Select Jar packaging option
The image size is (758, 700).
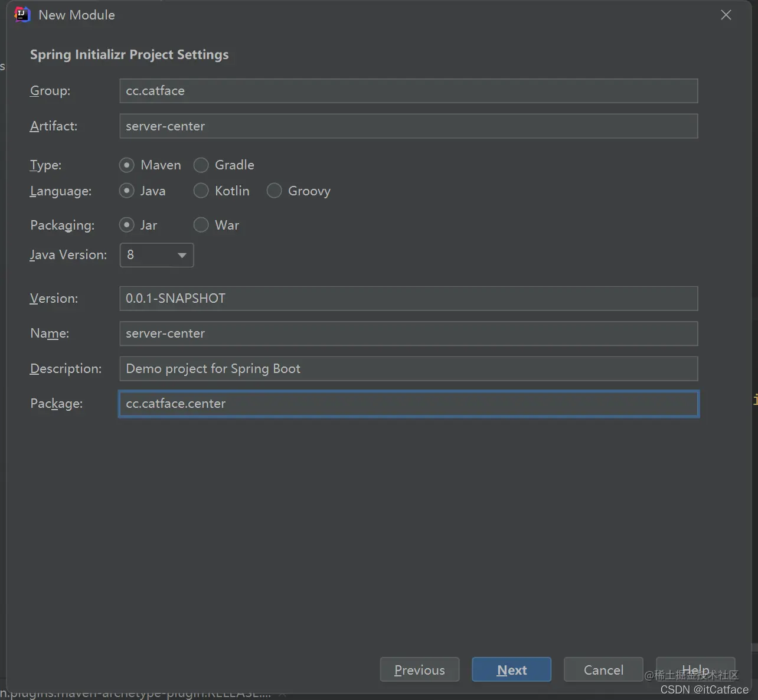click(138, 225)
